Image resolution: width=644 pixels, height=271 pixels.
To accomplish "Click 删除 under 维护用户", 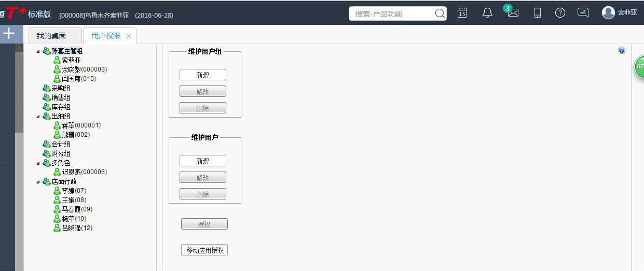I will pos(203,194).
